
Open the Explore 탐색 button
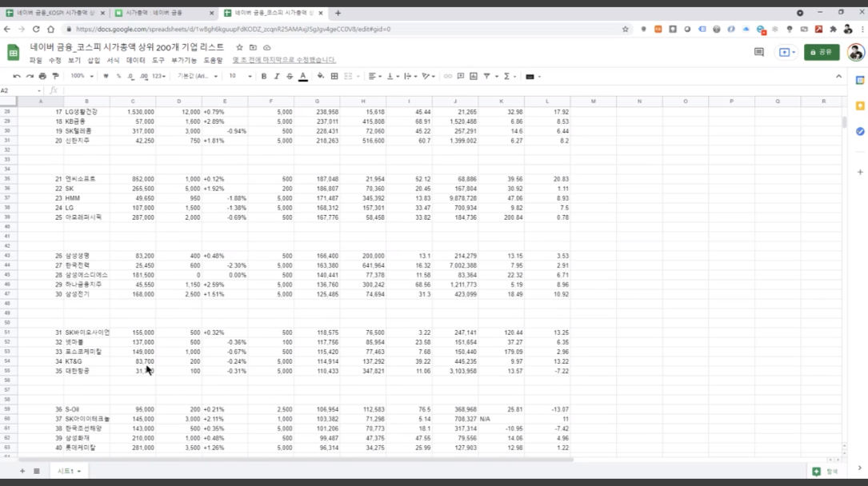pyautogui.click(x=825, y=471)
